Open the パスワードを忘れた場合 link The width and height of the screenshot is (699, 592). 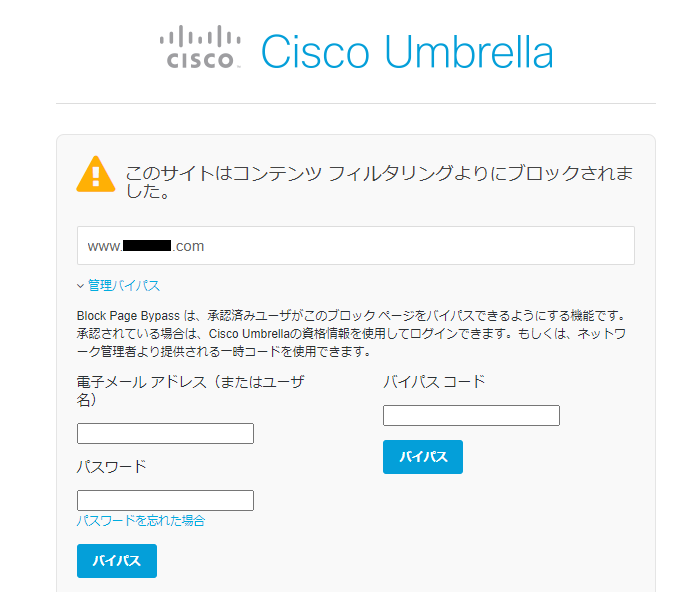(x=140, y=521)
